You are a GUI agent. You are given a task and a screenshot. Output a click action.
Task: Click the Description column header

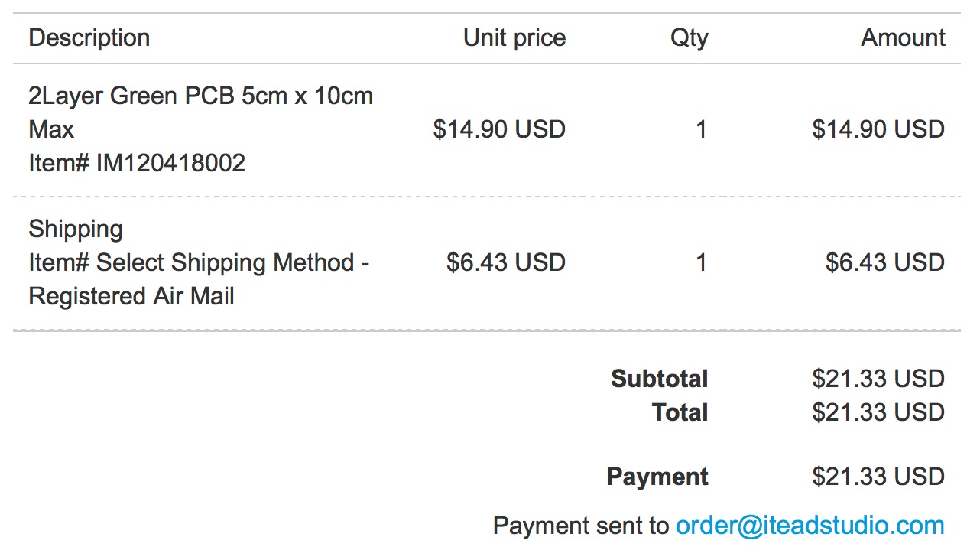point(89,38)
